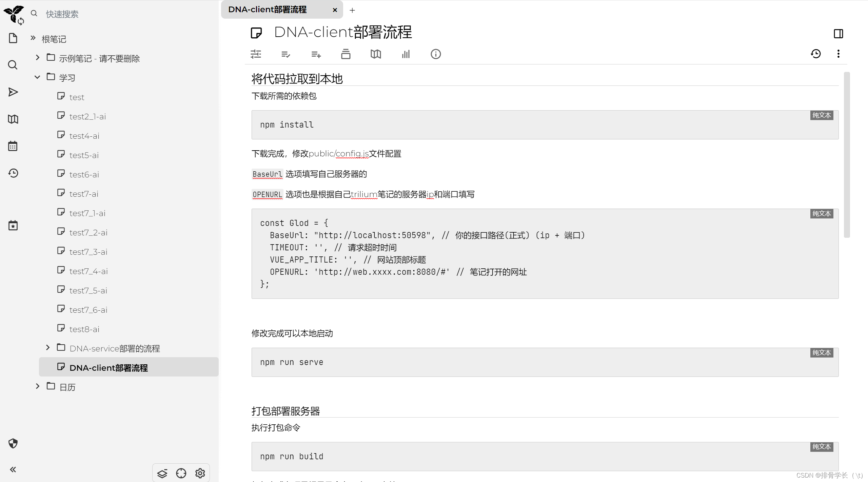Viewport: 868px width, 482px height.
Task: Open note revisions history icon
Action: 816,54
